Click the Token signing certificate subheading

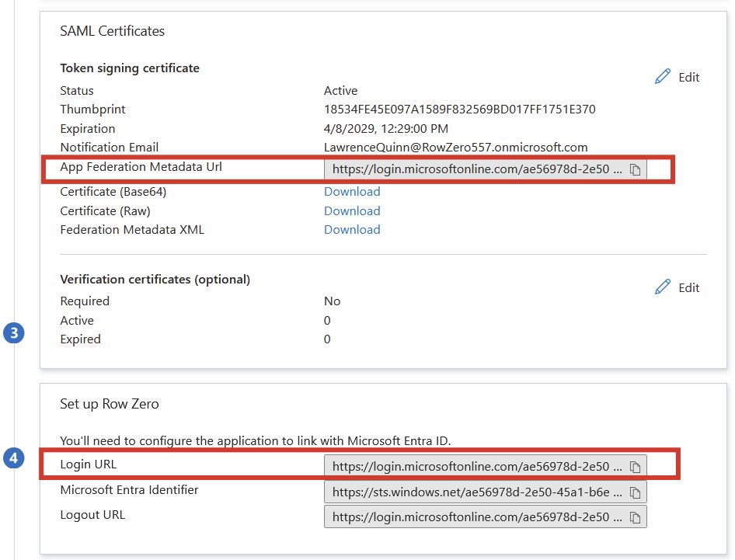(x=130, y=68)
